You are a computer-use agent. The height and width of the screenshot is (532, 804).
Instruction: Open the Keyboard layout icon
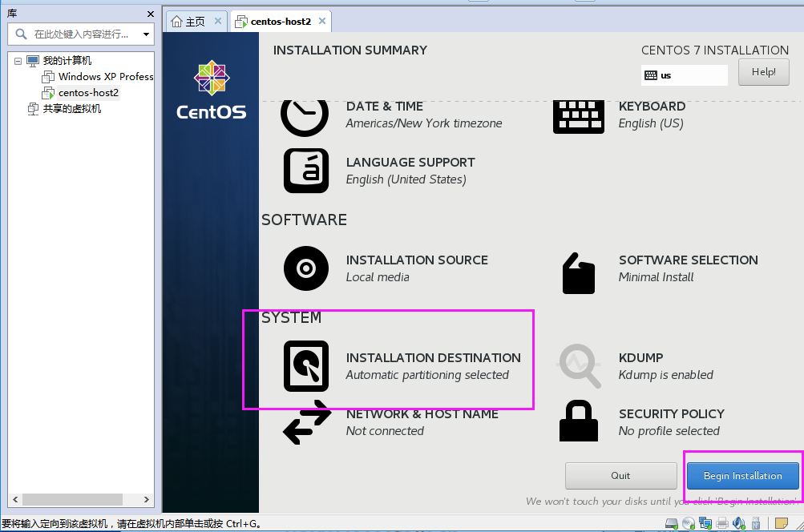pos(579,117)
